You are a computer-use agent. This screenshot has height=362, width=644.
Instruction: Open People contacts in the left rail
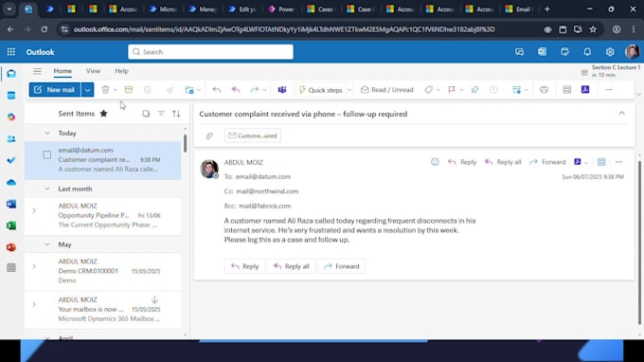click(11, 139)
